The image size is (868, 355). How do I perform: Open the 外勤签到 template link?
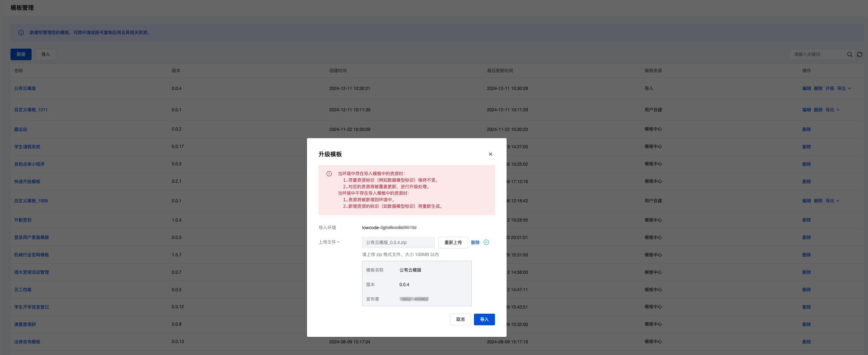pos(23,220)
